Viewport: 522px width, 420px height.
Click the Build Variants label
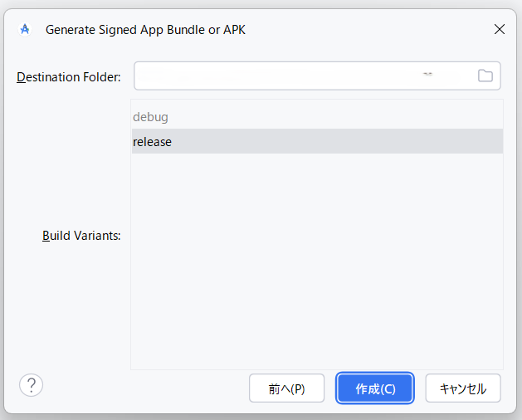tap(81, 236)
